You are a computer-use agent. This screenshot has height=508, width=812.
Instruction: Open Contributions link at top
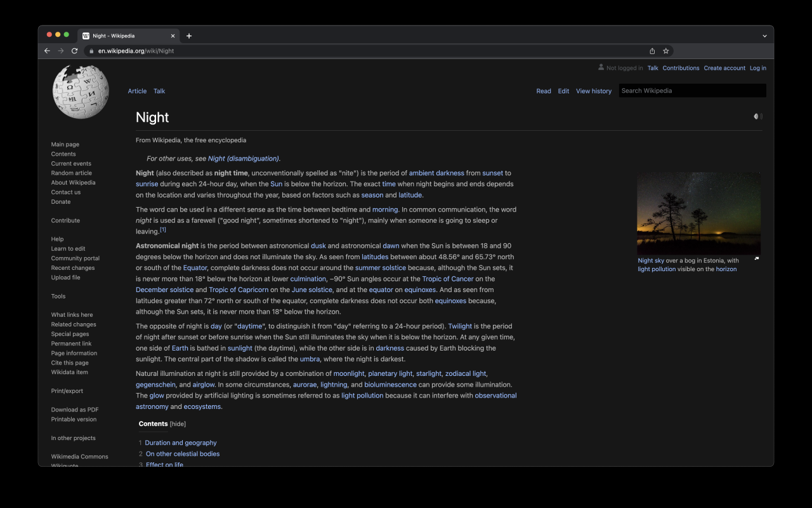point(681,68)
